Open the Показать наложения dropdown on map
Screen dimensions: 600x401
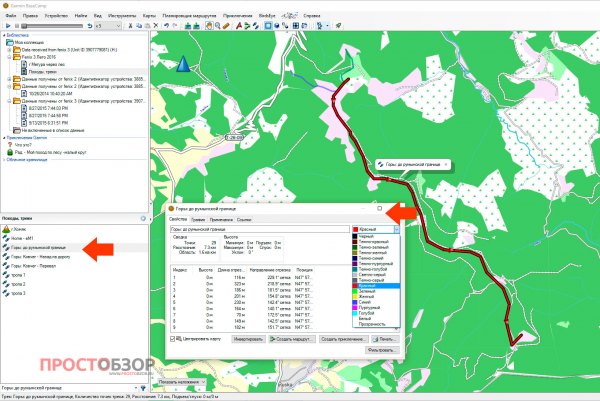point(182,382)
